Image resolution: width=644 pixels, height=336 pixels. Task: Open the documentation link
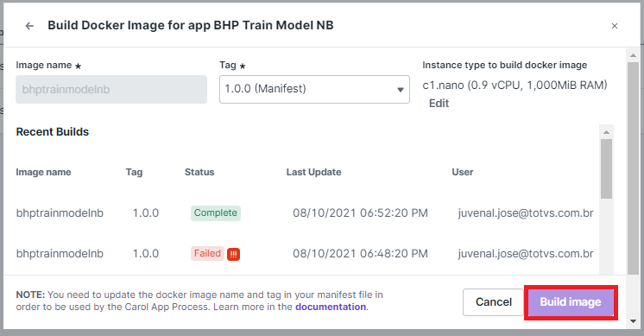tap(331, 307)
